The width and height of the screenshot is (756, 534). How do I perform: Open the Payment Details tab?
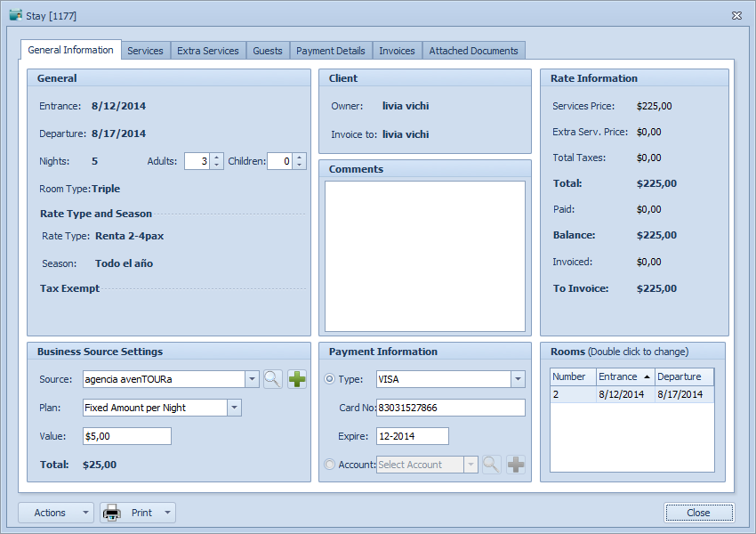tap(330, 51)
